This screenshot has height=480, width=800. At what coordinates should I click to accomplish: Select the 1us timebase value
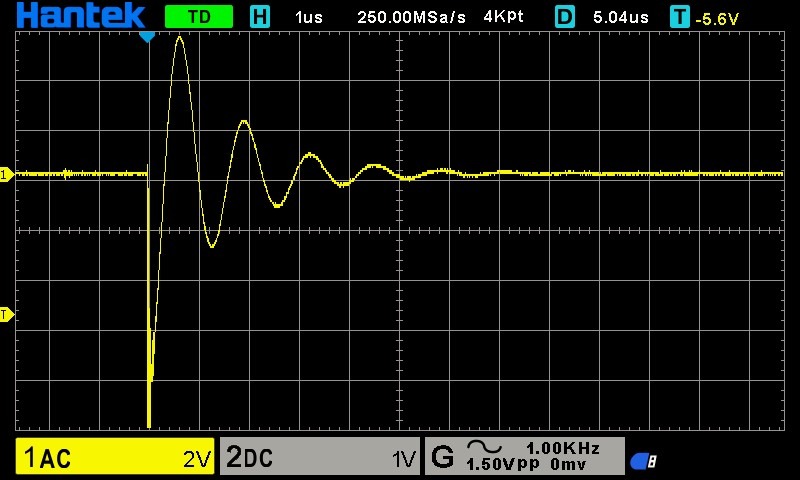coord(309,18)
